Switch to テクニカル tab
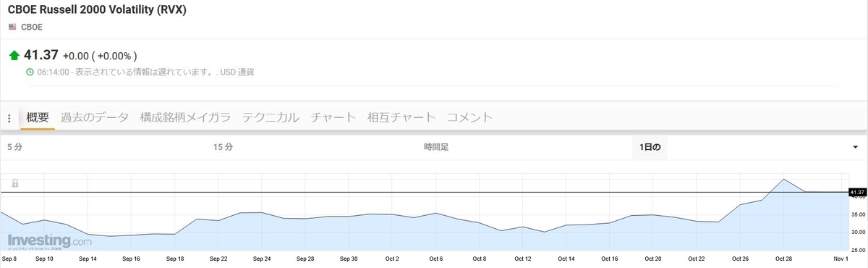Image resolution: width=868 pixels, height=268 pixels. coord(271,117)
